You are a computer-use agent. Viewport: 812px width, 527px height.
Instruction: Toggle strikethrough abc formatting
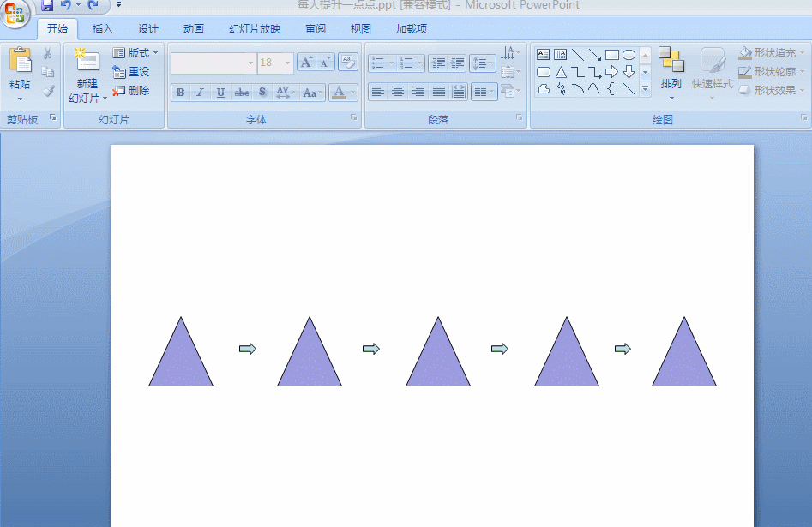pos(241,93)
